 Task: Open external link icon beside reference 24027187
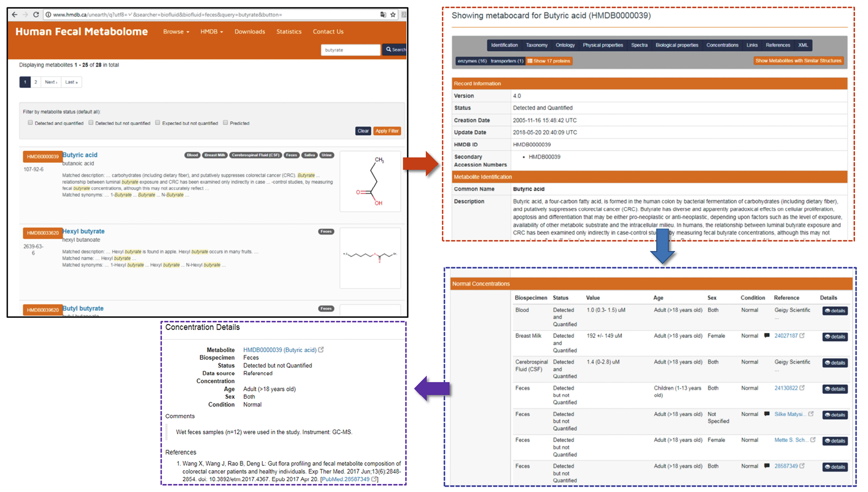(802, 335)
